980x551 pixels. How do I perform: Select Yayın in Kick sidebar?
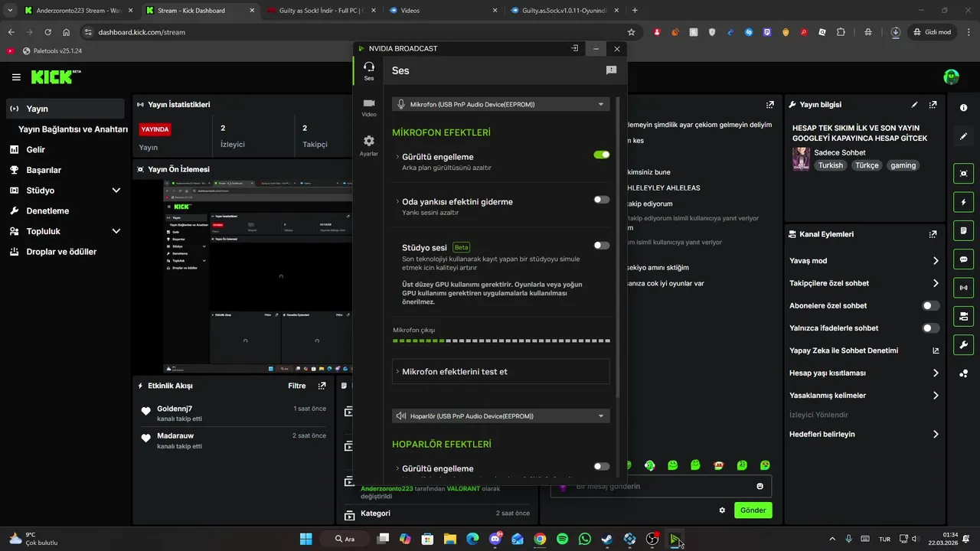coord(65,109)
